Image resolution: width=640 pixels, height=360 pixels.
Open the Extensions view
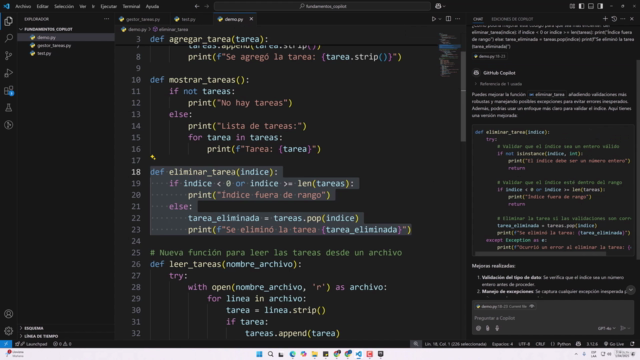click(x=9, y=91)
